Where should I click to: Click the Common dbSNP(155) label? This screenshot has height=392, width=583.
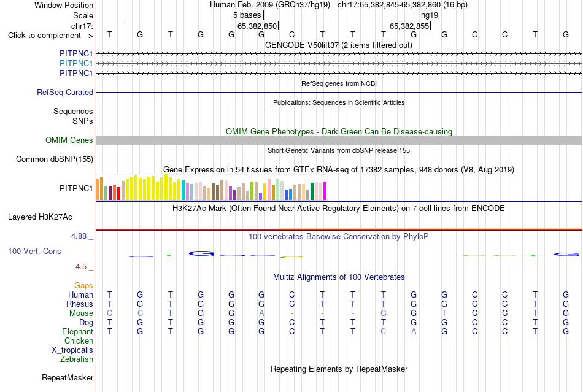point(54,159)
